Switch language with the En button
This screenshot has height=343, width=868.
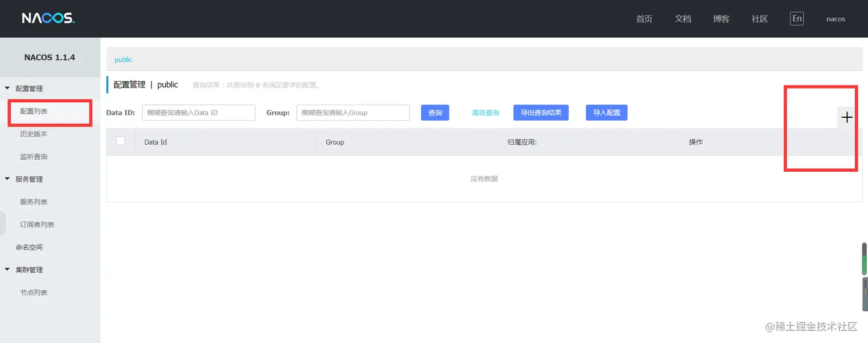pyautogui.click(x=797, y=18)
